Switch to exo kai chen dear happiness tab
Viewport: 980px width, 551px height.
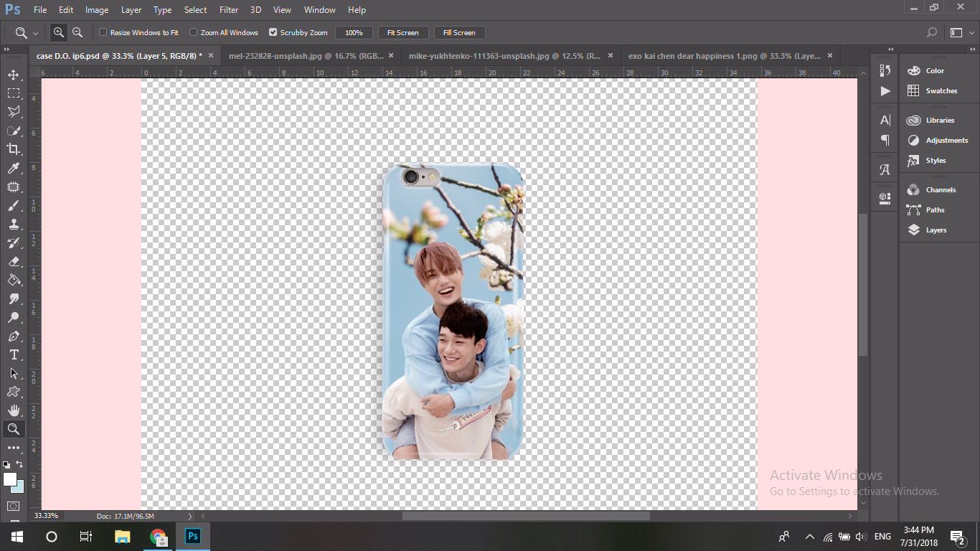tap(725, 55)
